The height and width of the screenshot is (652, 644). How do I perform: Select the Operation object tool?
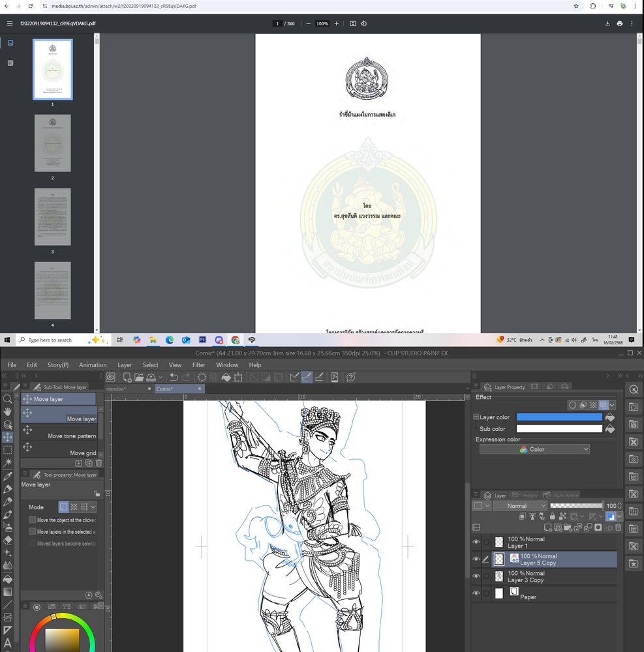click(x=7, y=424)
